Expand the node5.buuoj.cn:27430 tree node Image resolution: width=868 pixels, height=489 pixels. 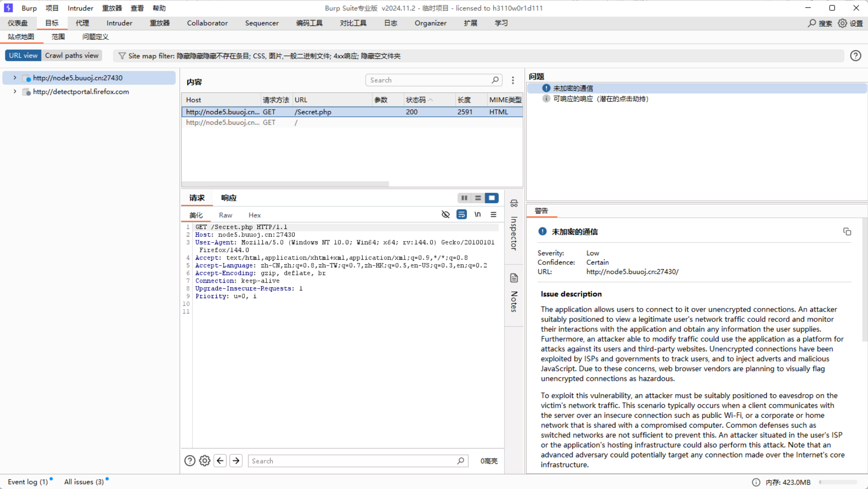click(15, 78)
